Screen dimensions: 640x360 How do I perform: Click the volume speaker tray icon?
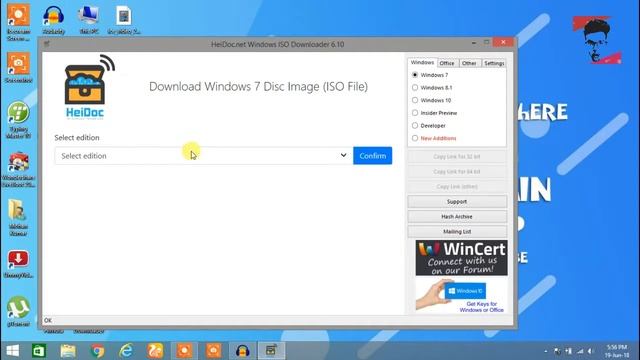[591, 351]
